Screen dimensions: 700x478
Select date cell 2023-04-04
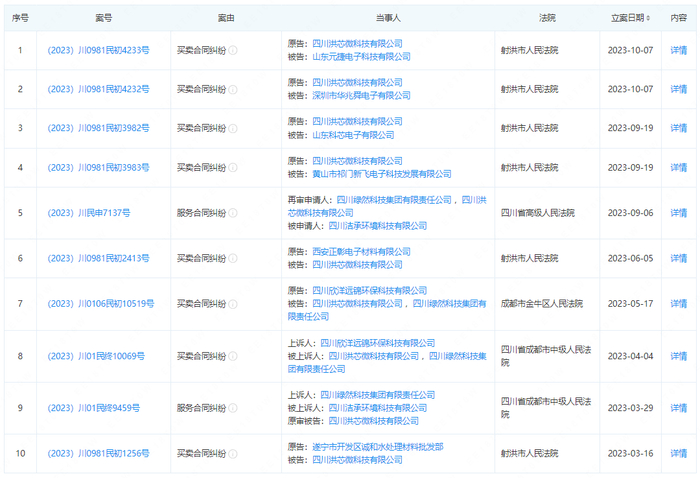coord(630,356)
